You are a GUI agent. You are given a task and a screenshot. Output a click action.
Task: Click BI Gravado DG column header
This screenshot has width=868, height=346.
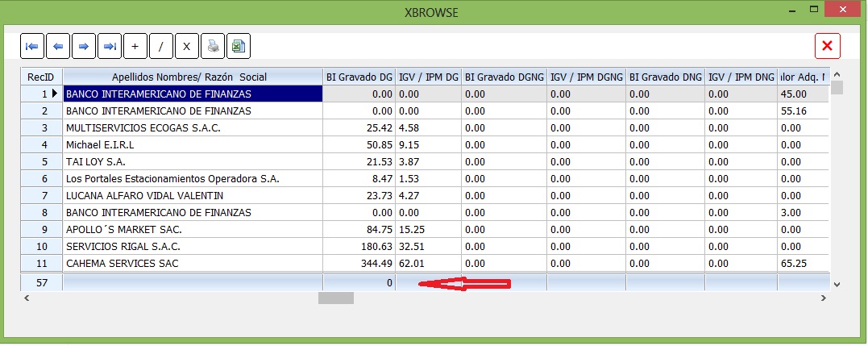point(359,77)
